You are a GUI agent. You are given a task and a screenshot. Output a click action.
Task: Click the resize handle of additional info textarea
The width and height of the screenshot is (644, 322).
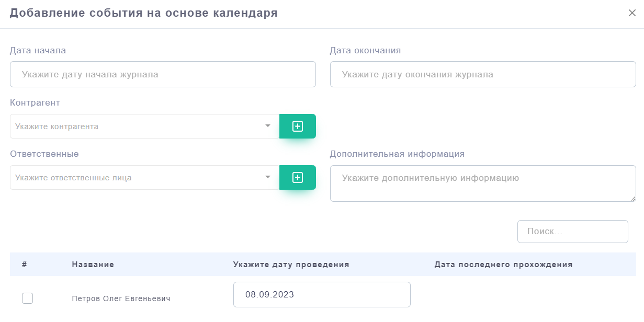click(x=633, y=199)
